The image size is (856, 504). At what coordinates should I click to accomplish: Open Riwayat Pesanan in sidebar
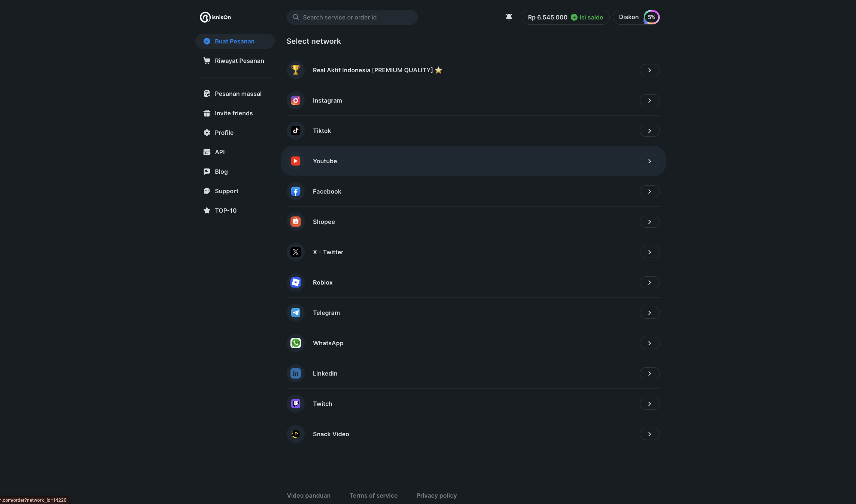(239, 61)
